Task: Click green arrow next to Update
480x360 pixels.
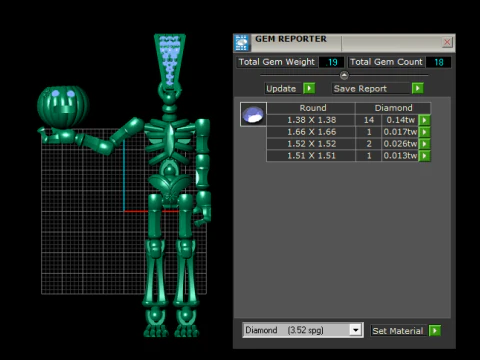Action: click(309, 88)
